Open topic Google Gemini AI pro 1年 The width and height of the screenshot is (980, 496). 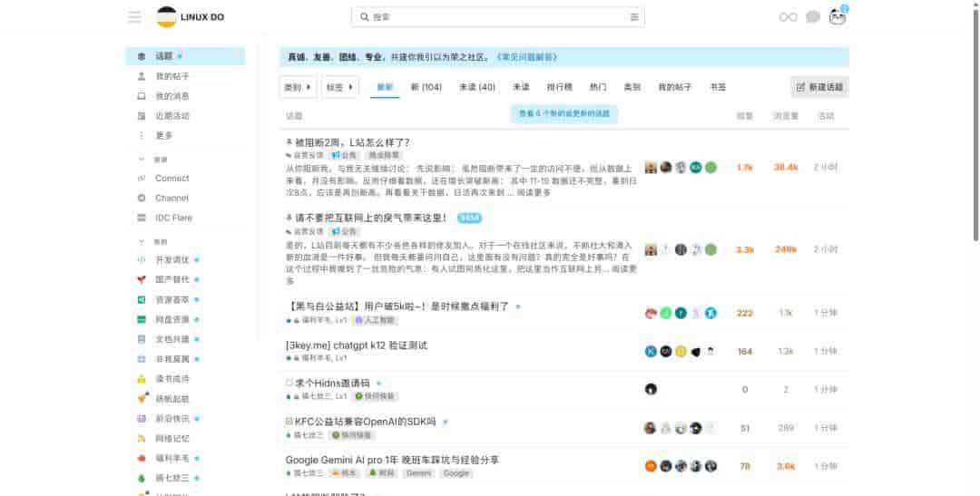click(393, 460)
